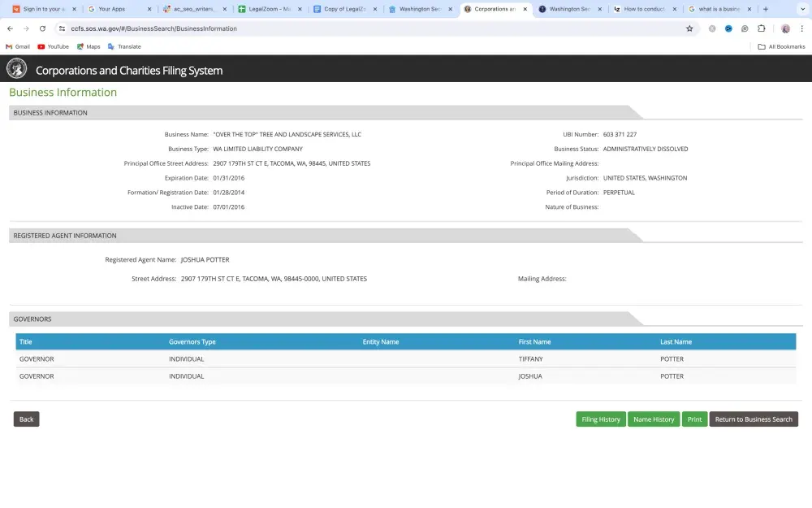This screenshot has width=812, height=508.
Task: Click Return to Business Search
Action: click(754, 419)
